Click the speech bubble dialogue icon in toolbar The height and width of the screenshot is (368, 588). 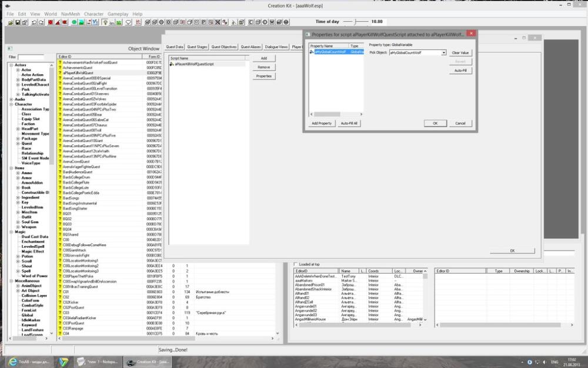[129, 22]
